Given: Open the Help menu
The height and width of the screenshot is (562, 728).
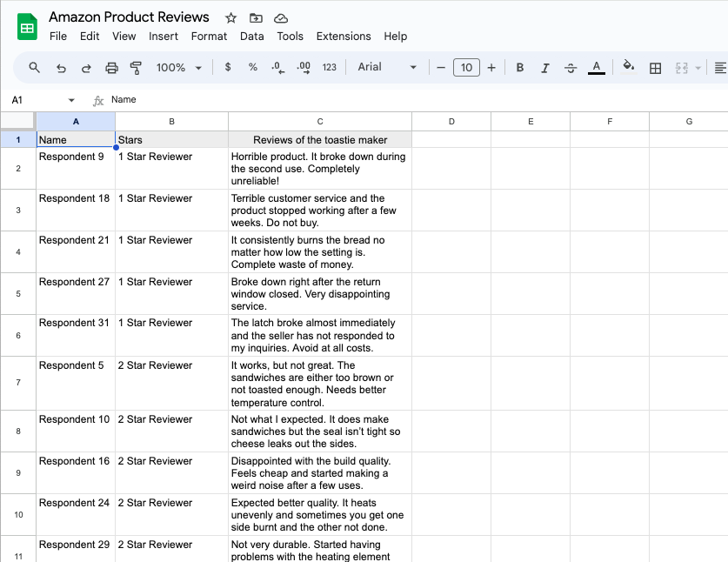Looking at the screenshot, I should tap(396, 37).
